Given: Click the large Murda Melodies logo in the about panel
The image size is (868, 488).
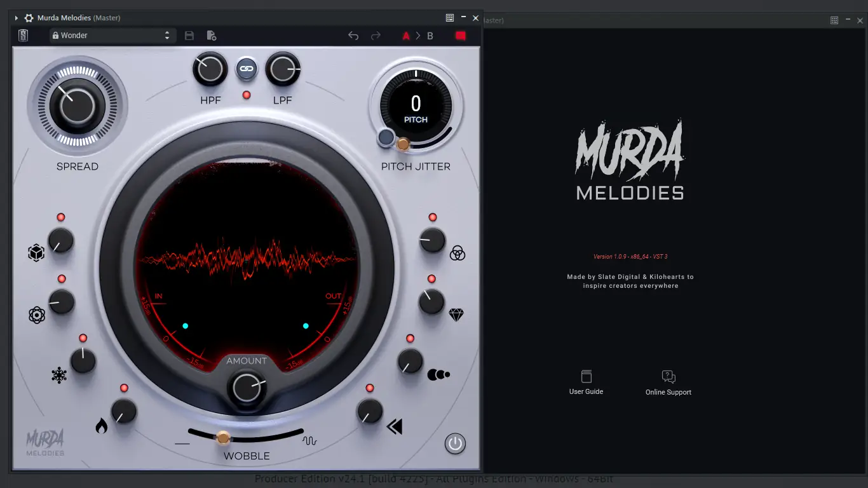Looking at the screenshot, I should (630, 160).
